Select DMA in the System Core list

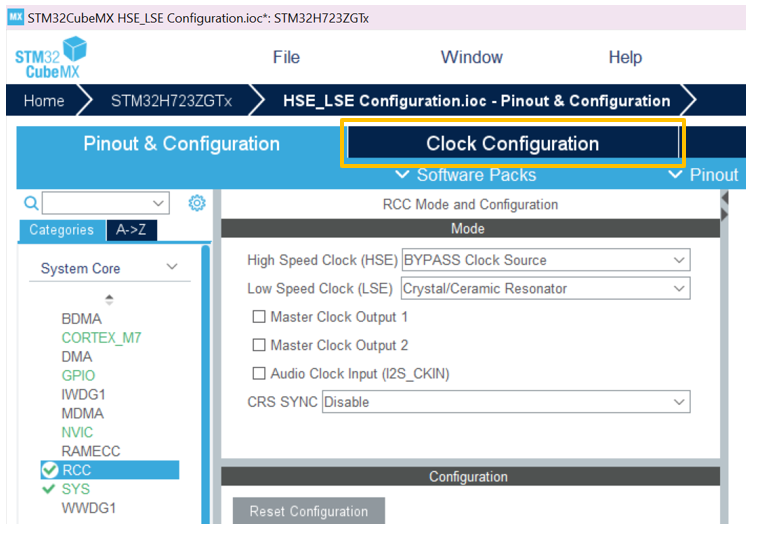[77, 356]
